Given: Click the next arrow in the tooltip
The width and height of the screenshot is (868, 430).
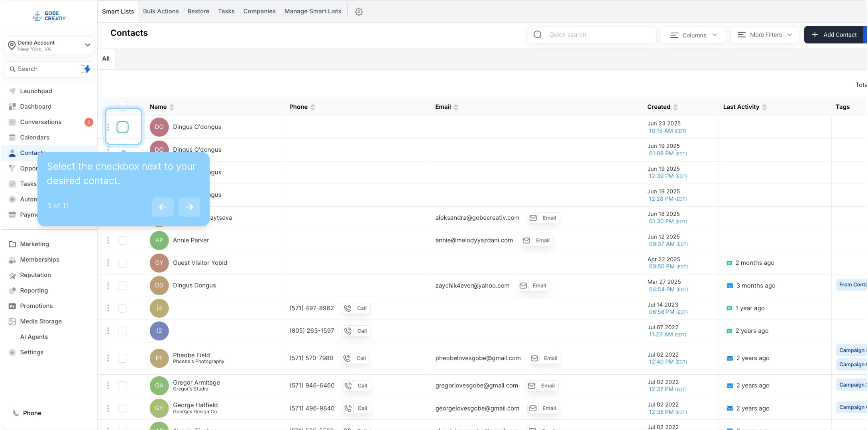Looking at the screenshot, I should [189, 207].
